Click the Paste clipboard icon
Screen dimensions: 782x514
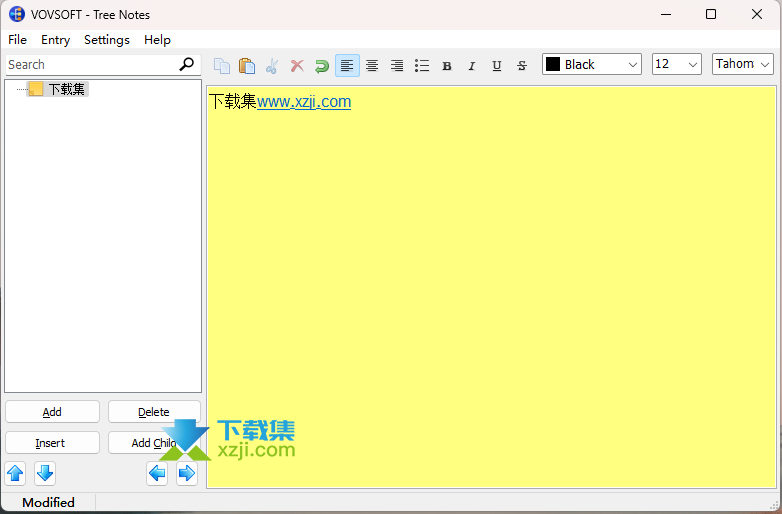click(247, 66)
